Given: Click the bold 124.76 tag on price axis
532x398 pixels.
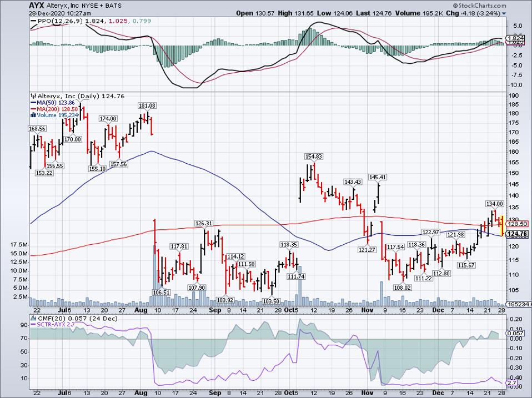Looking at the screenshot, I should click(x=518, y=234).
